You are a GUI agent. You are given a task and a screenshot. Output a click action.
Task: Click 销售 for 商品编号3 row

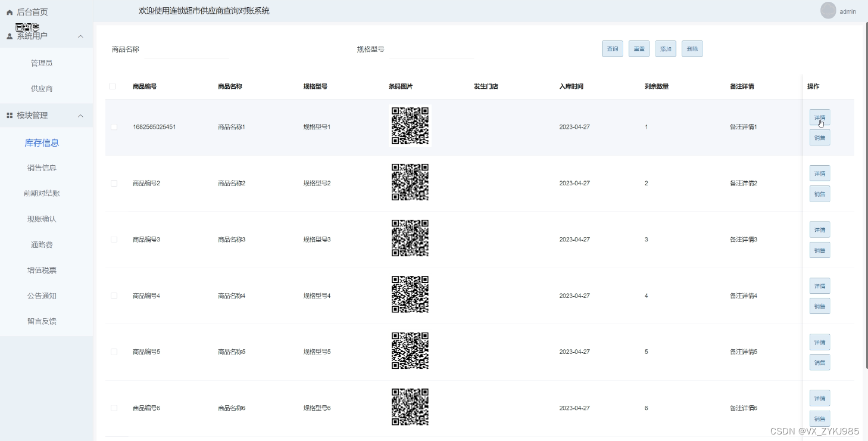pyautogui.click(x=820, y=250)
